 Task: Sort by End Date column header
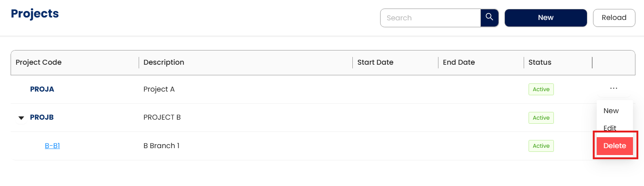tap(459, 62)
